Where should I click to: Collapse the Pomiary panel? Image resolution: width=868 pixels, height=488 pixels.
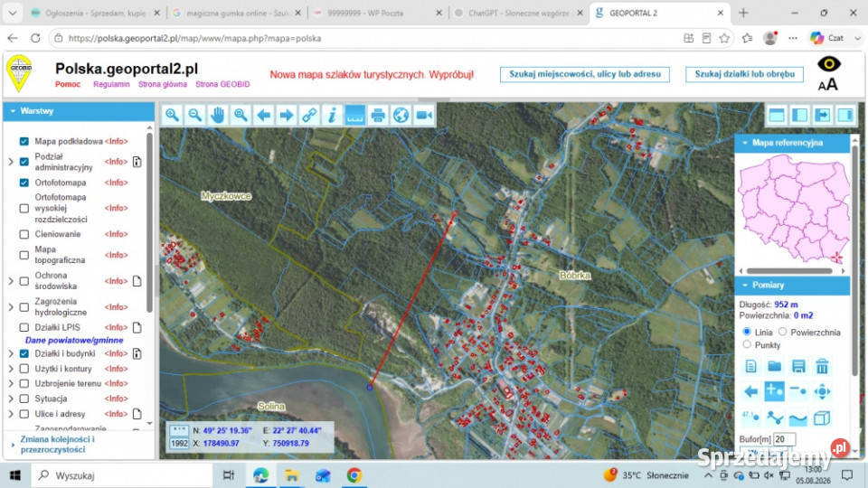[x=792, y=285]
